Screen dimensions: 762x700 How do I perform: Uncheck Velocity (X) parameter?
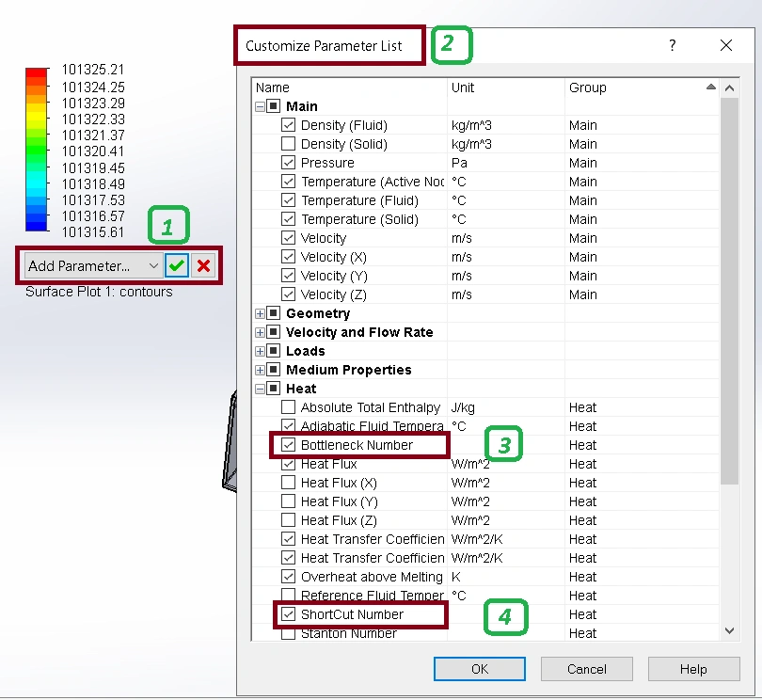(288, 257)
